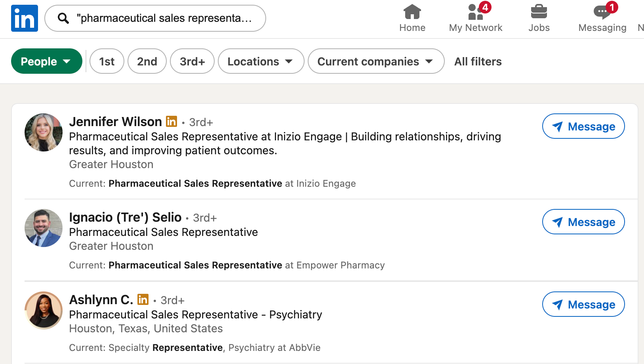The height and width of the screenshot is (364, 644).
Task: Message Jennifer Wilson
Action: 583,126
